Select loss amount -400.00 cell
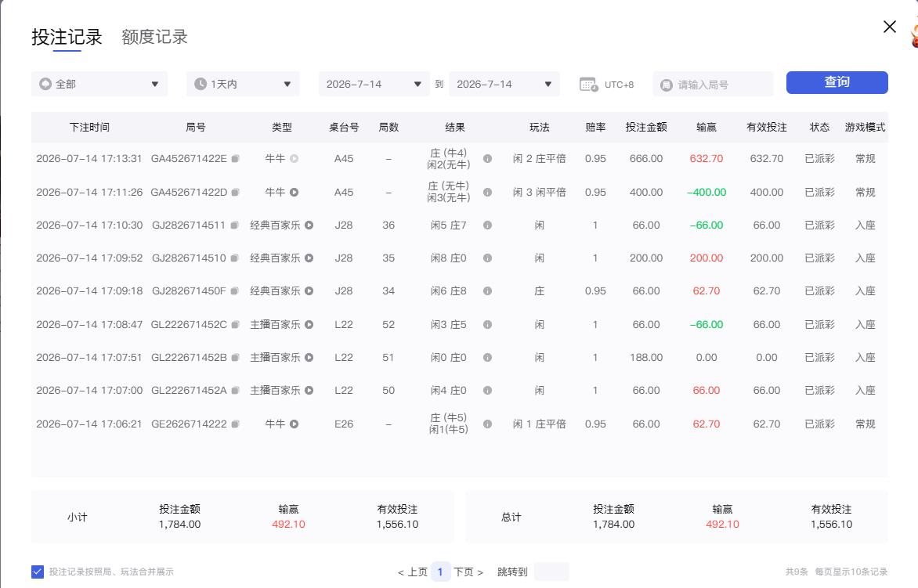This screenshot has width=918, height=588. point(706,192)
